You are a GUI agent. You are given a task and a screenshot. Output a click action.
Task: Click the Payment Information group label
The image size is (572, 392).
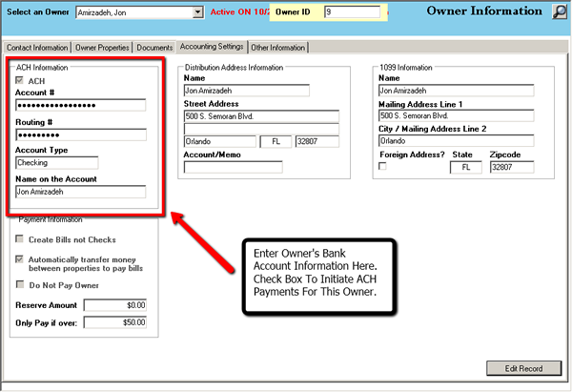(51, 219)
